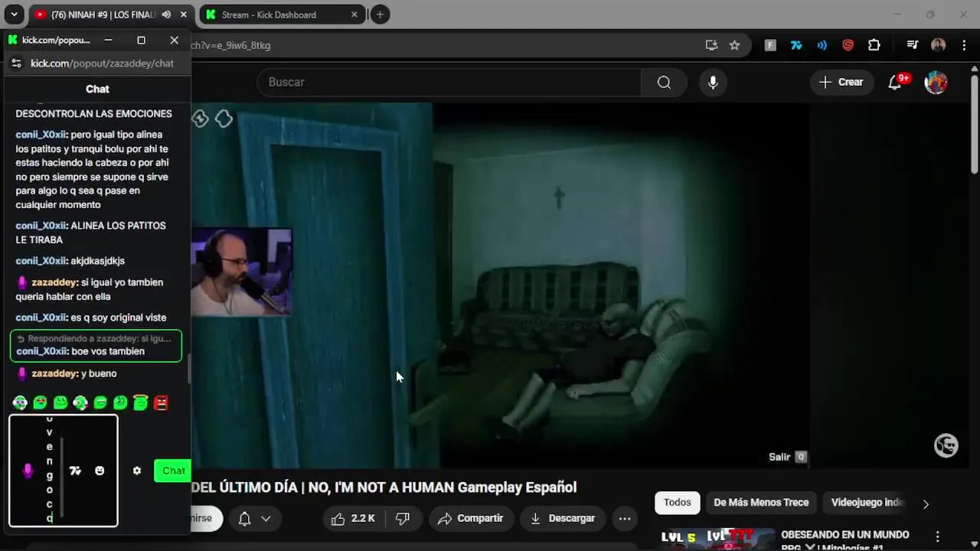The height and width of the screenshot is (551, 980).
Task: Open a new Chrome tab with plus
Action: point(380,15)
